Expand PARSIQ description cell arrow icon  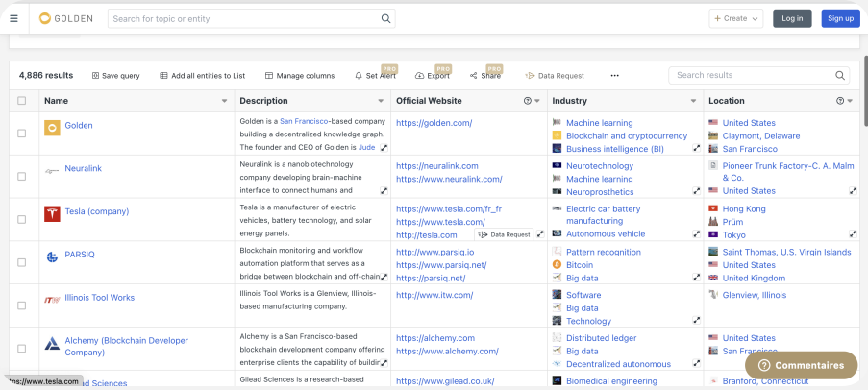point(384,277)
